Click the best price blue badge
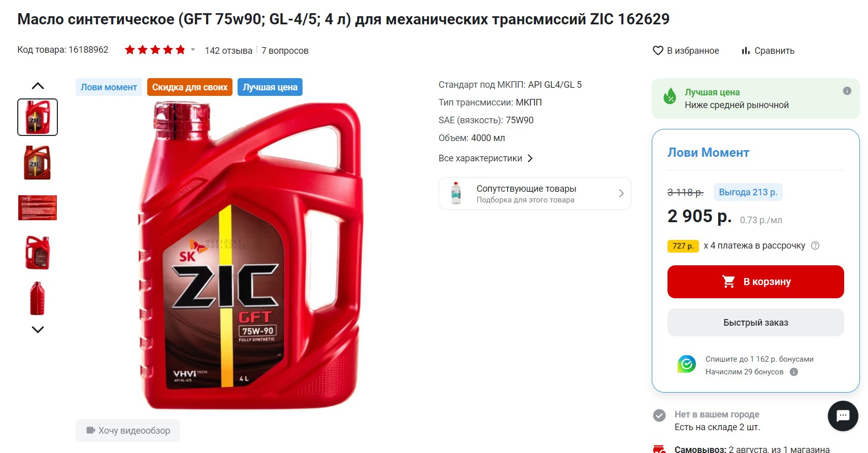Viewport: 868px width, 453px height. (x=270, y=87)
